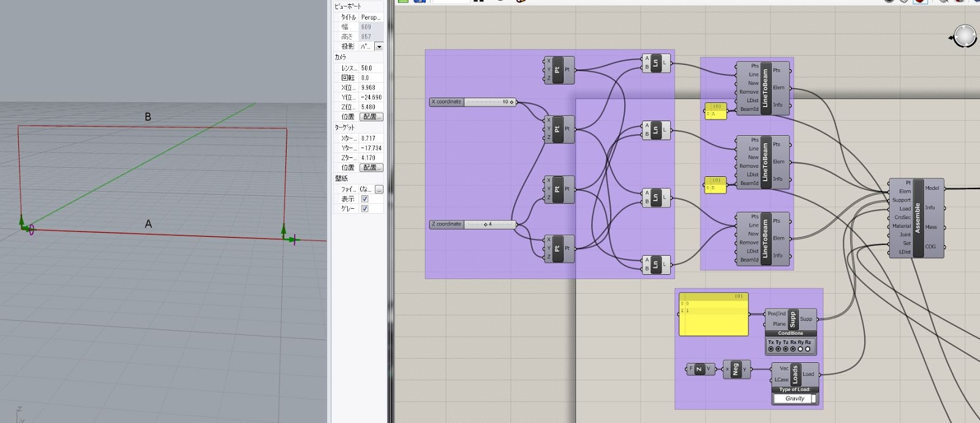
Task: Click the large yellow panel with indices
Action: (714, 315)
